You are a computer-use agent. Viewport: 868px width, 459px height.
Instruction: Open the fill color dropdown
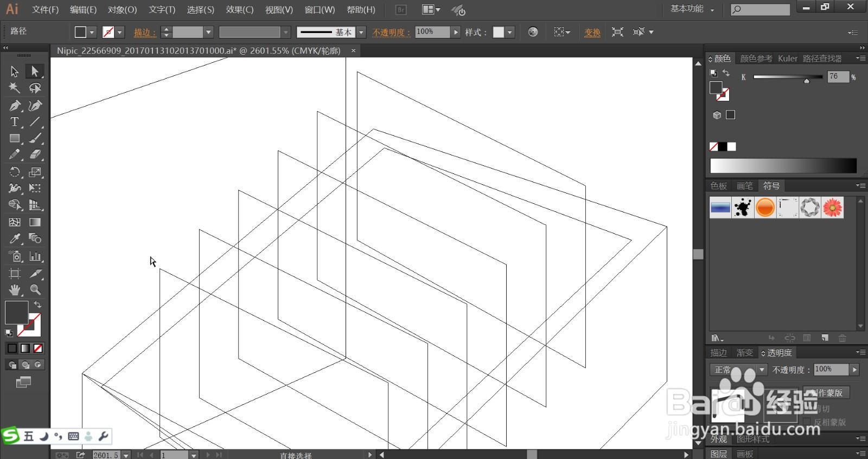(92, 33)
